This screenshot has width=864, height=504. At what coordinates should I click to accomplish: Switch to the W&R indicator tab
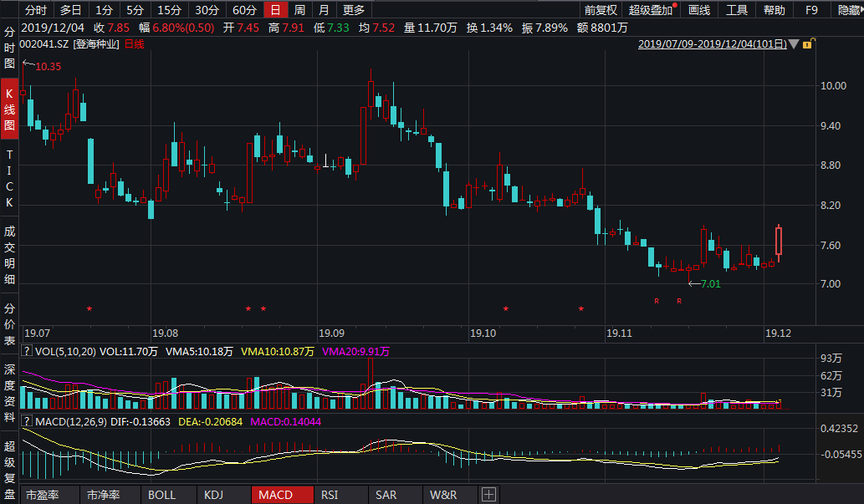(x=452, y=495)
